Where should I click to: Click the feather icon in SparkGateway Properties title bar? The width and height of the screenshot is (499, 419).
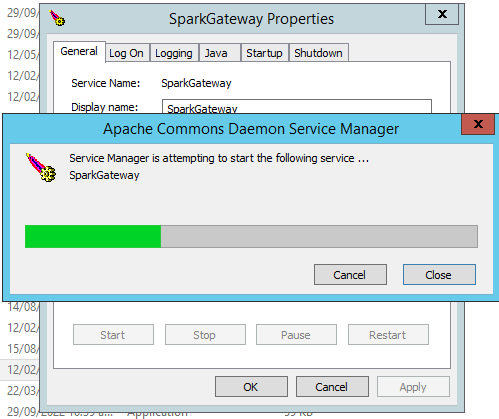(57, 18)
